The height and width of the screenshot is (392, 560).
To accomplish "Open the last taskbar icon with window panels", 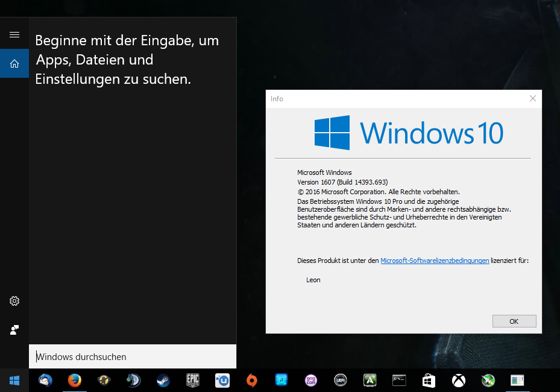I will [x=517, y=381].
